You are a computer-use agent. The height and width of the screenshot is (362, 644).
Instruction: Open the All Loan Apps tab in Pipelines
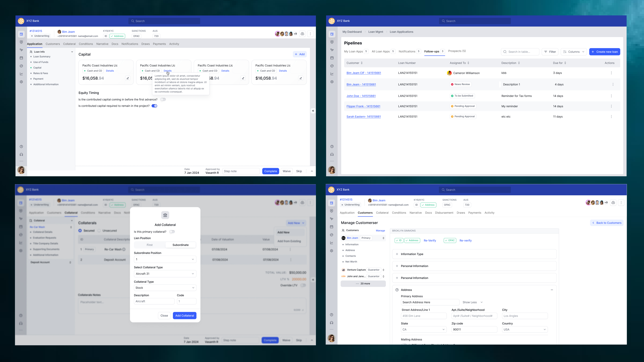(x=383, y=51)
